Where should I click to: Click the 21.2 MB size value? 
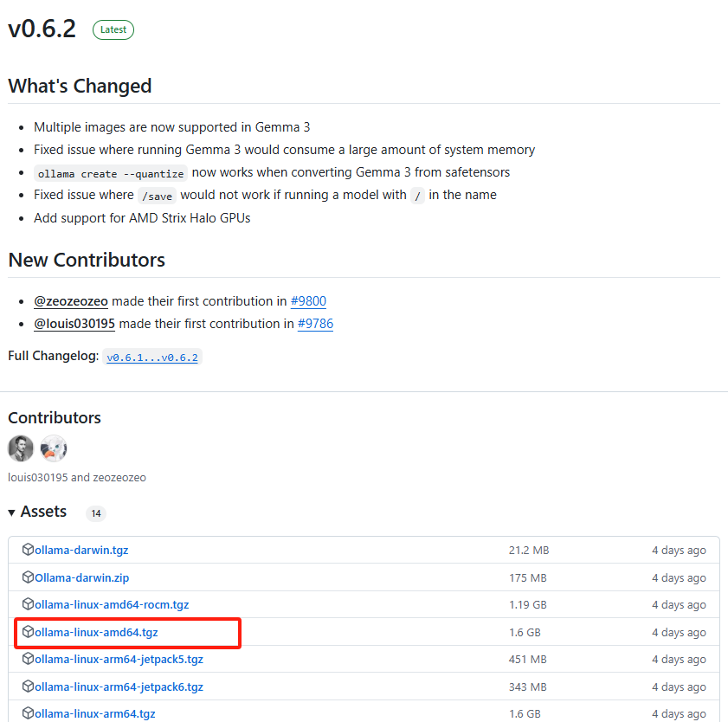pyautogui.click(x=529, y=551)
